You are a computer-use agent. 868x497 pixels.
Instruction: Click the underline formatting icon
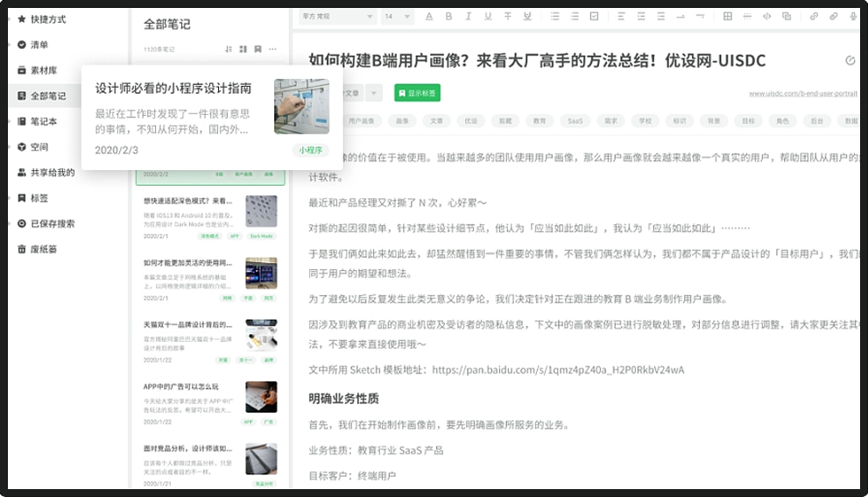coord(490,16)
